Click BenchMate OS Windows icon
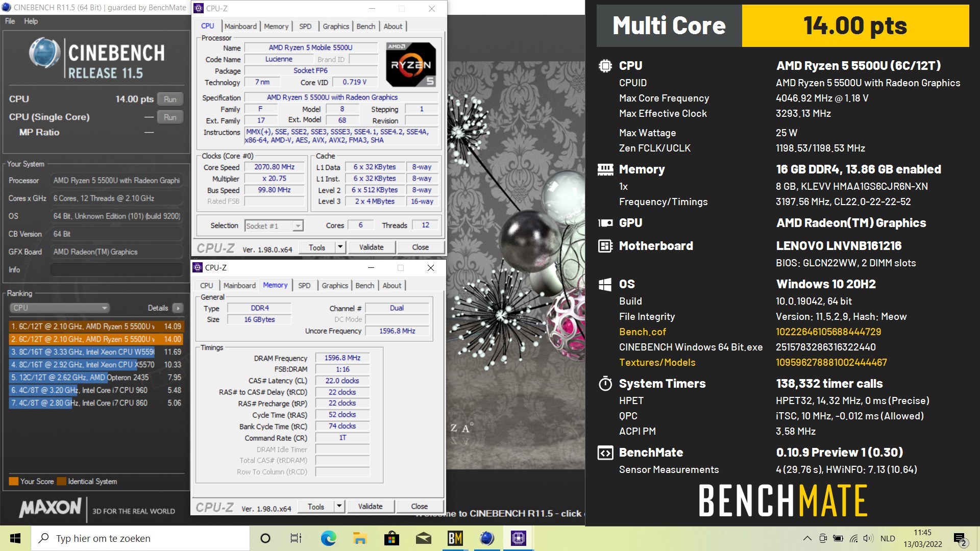 point(605,284)
